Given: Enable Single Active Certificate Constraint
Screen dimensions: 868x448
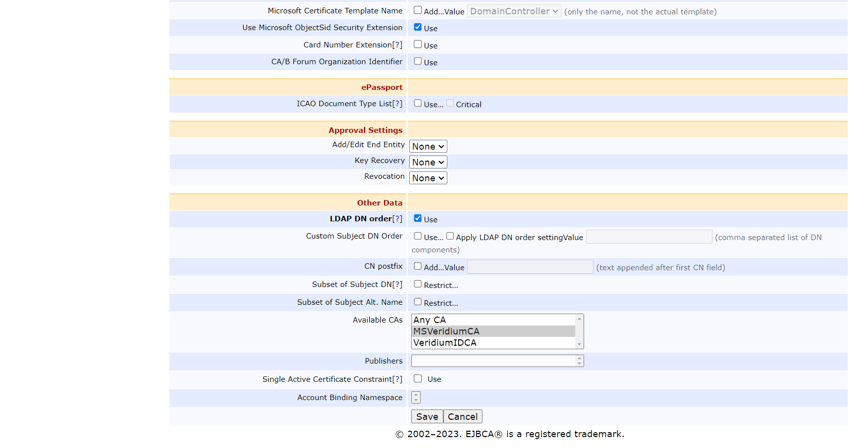Looking at the screenshot, I should [418, 378].
